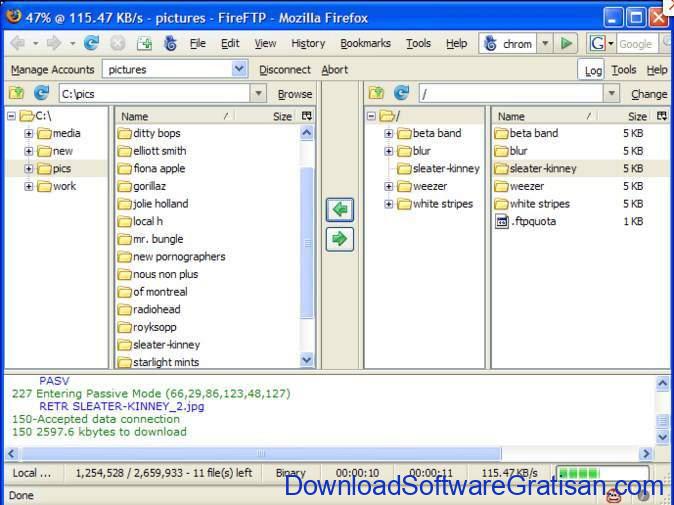Open the chrom field dropdown arrow
This screenshot has height=505, width=674.
[545, 43]
